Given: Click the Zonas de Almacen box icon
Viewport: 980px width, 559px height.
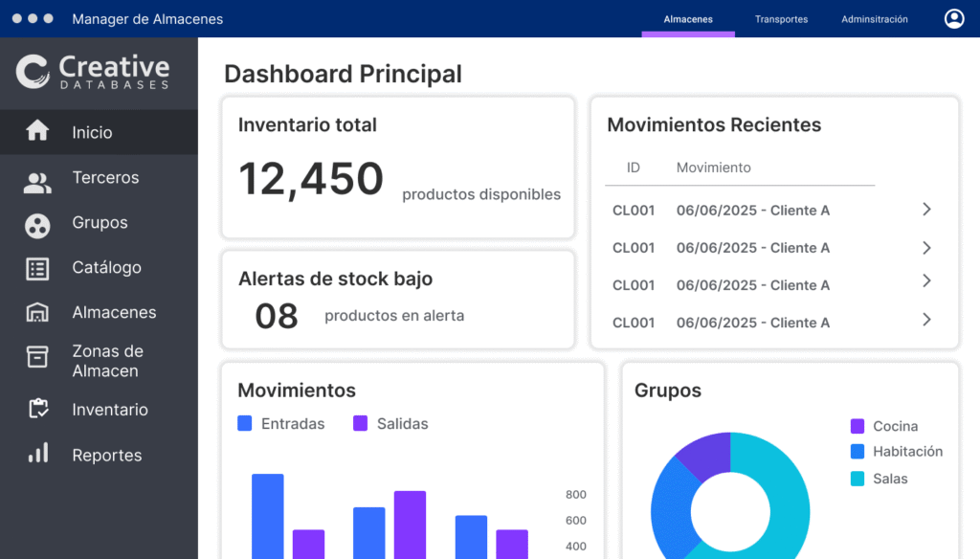Looking at the screenshot, I should (x=37, y=357).
